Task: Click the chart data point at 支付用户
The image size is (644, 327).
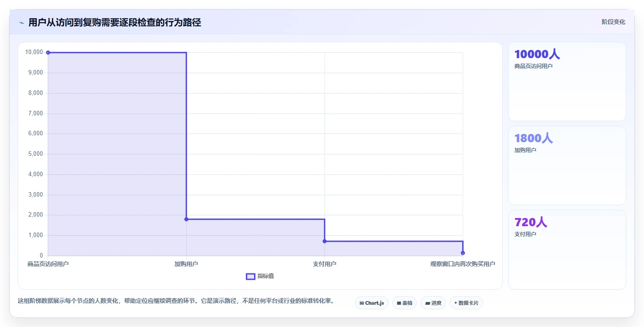Action: (324, 241)
